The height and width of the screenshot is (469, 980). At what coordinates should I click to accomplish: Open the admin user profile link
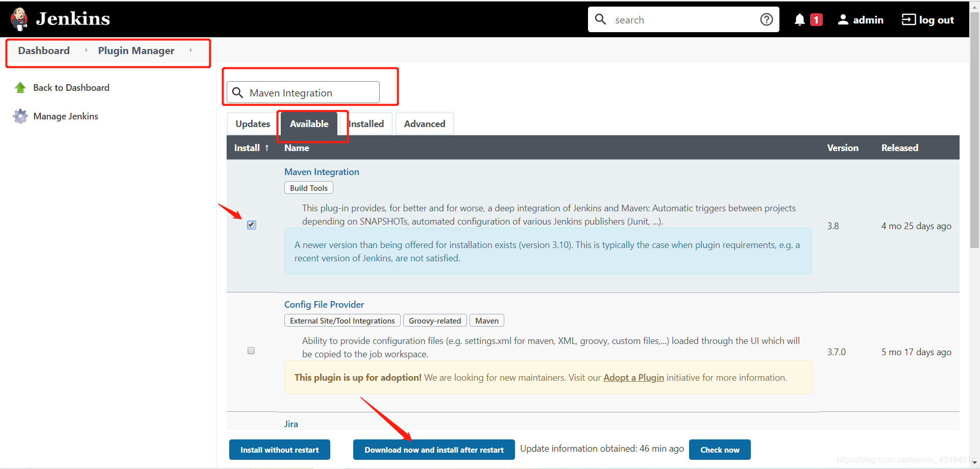pos(868,20)
